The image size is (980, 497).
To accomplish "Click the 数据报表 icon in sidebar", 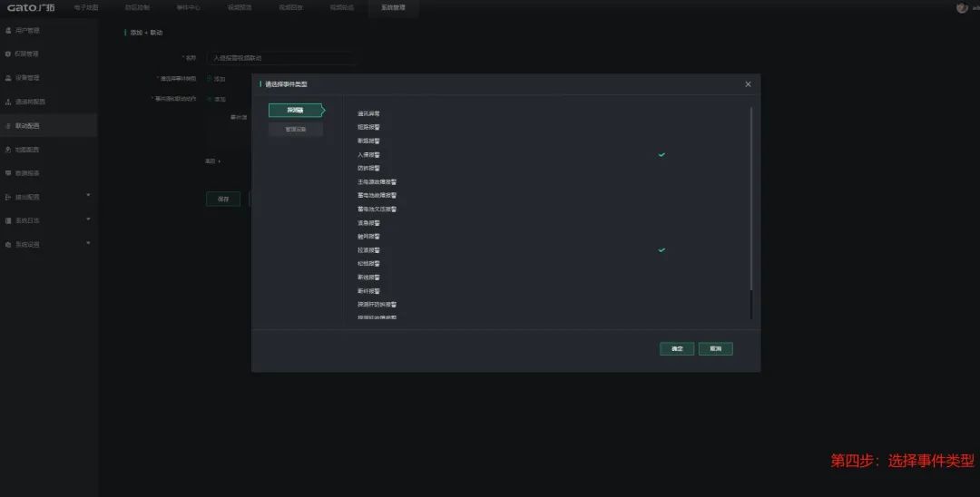I will coord(9,173).
